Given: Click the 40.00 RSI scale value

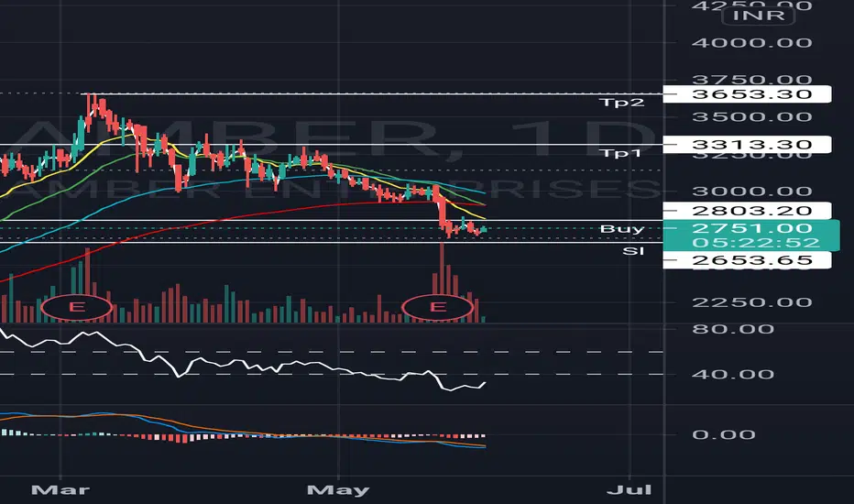Looking at the screenshot, I should point(732,374).
